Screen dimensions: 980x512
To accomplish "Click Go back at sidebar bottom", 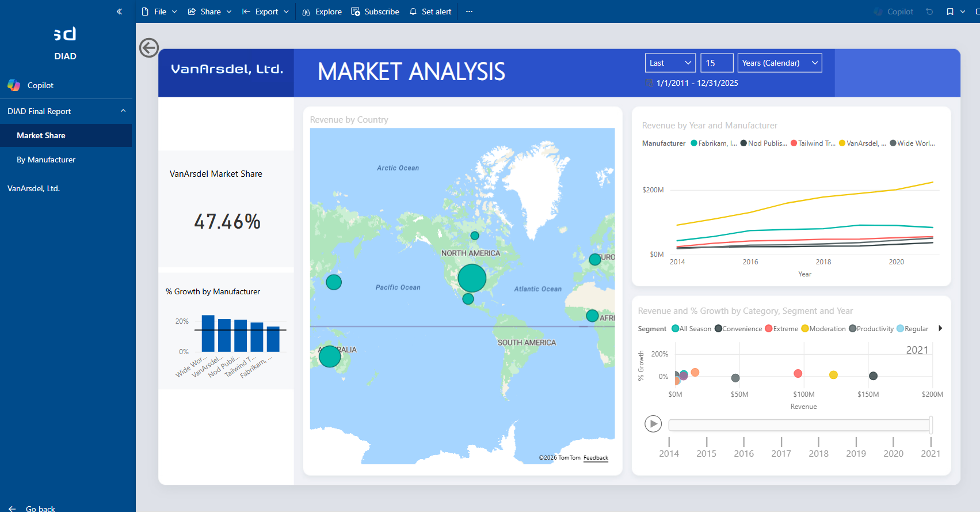I will (32, 509).
